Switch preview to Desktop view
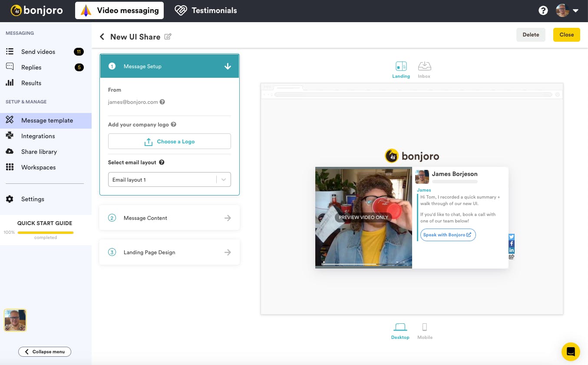The image size is (588, 365). pyautogui.click(x=400, y=331)
